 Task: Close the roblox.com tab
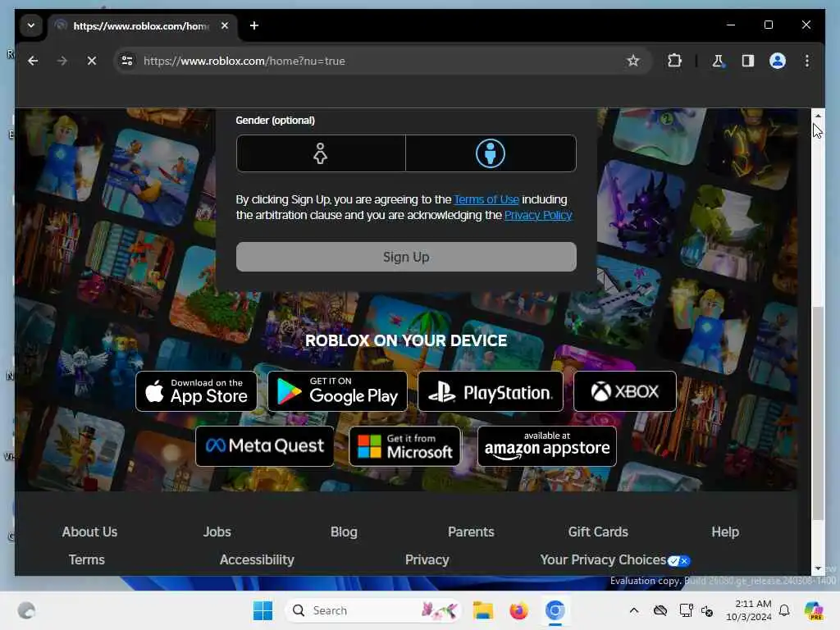point(225,25)
